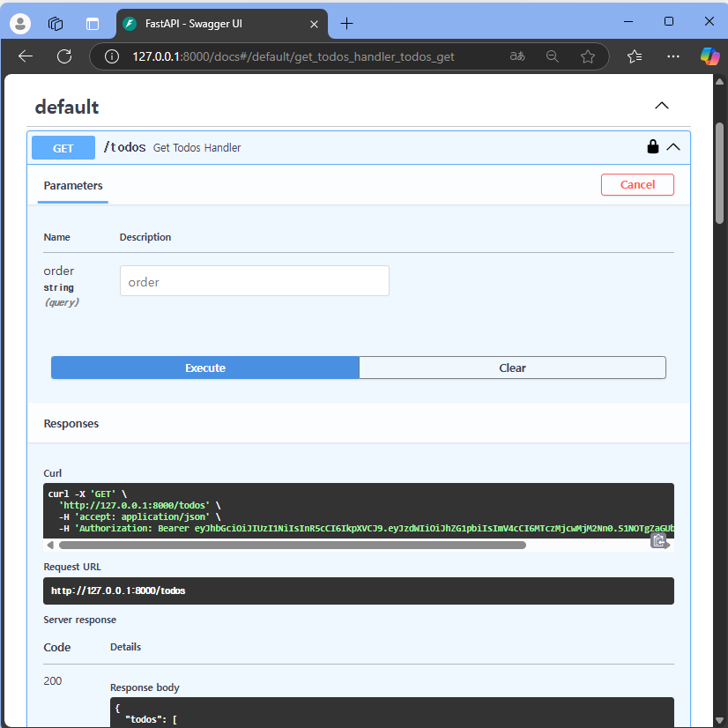Open the browser profile avatar
Image resolution: width=728 pixels, height=728 pixels.
(20, 23)
